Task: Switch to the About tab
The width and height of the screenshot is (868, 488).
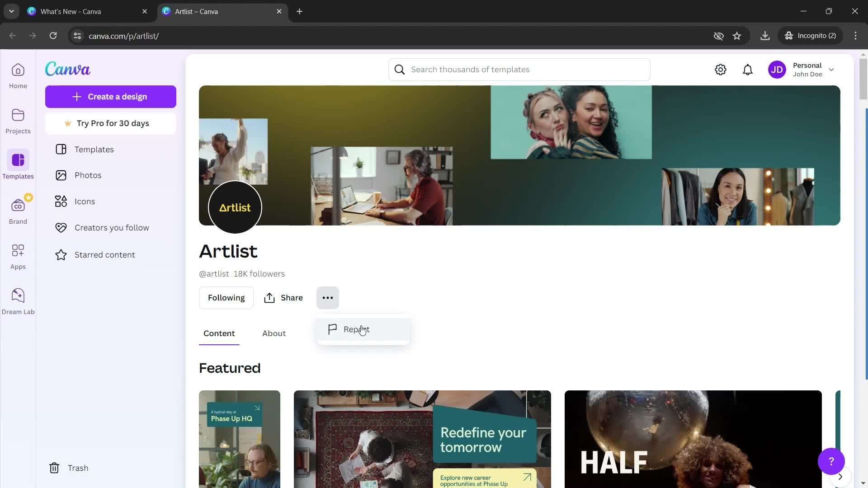Action: [x=274, y=333]
